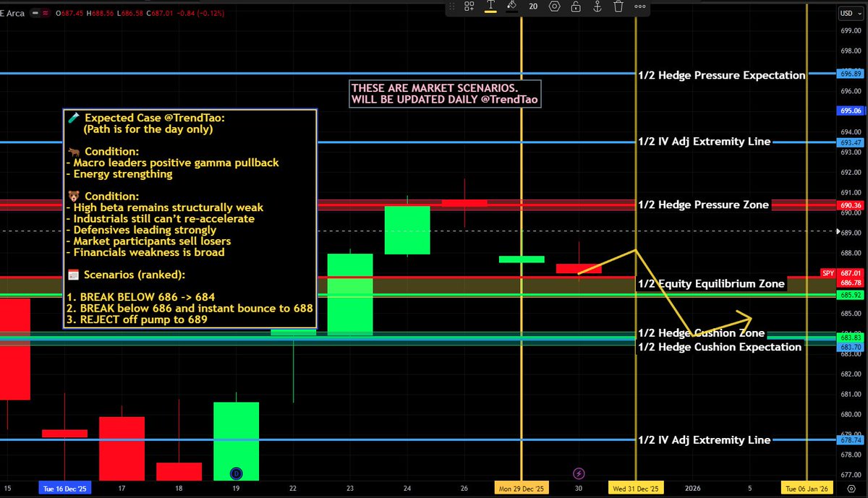
Task: Click the purple lightning event icon
Action: [579, 473]
